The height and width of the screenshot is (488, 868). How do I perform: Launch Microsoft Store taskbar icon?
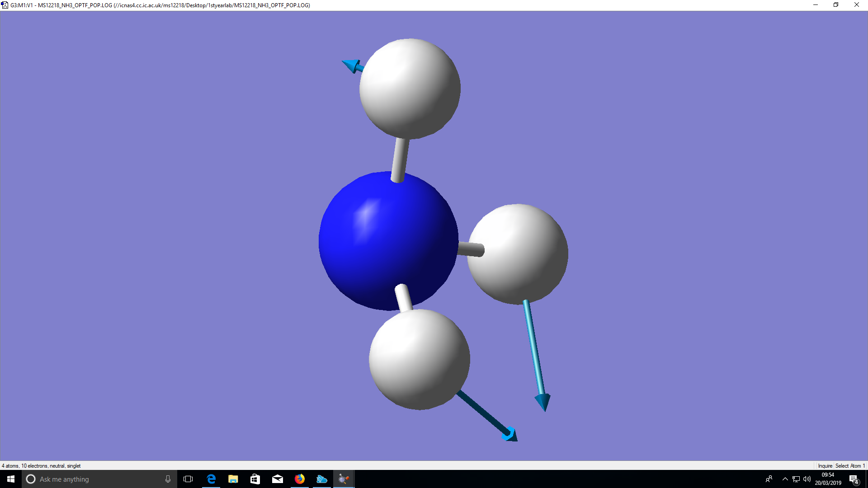(255, 479)
